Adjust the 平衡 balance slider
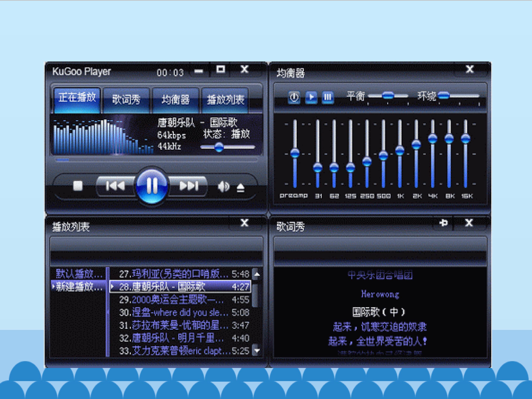This screenshot has width=532, height=399. [x=388, y=96]
